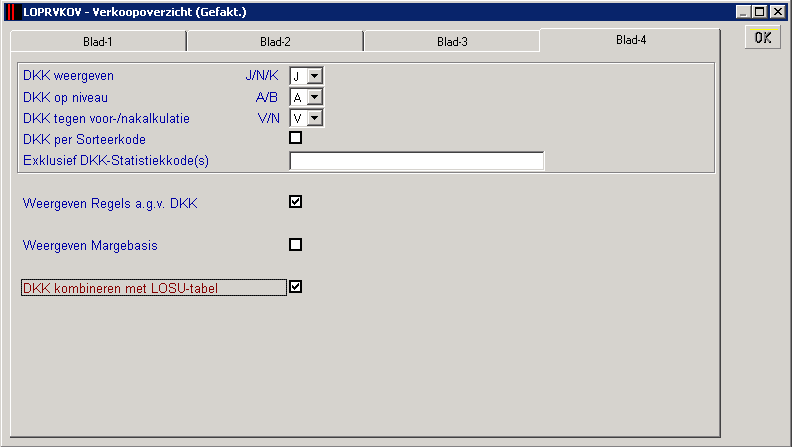792x447 pixels.
Task: Click the 'J/N/K' options text
Action: click(262, 76)
